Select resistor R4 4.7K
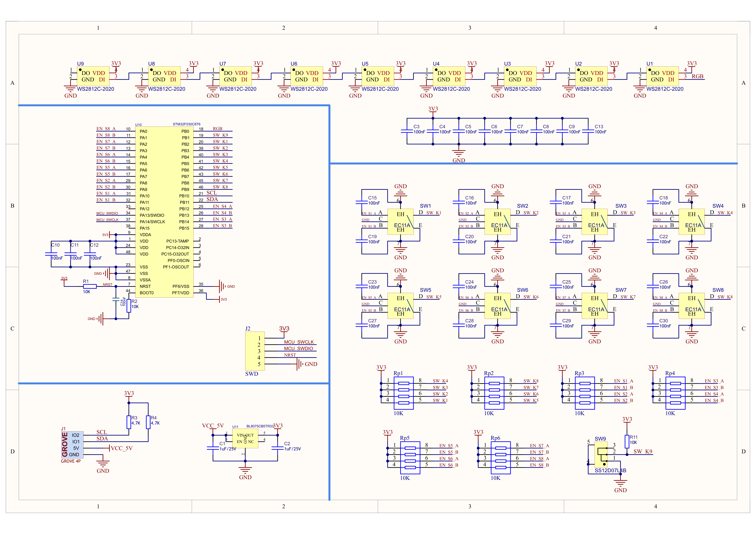 (148, 422)
